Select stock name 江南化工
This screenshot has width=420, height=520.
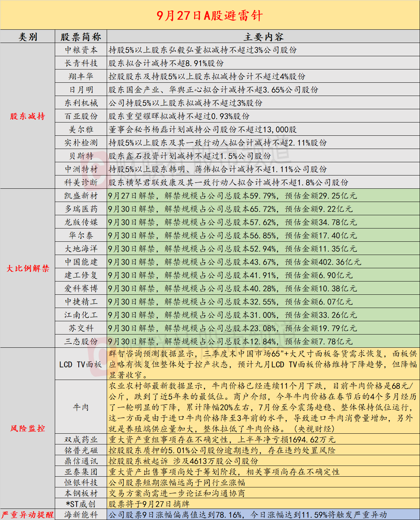coord(81,315)
